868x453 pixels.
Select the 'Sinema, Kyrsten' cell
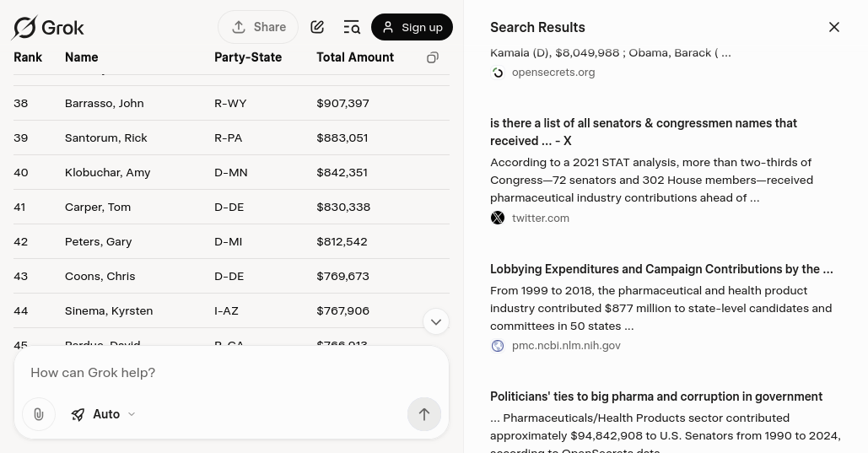(109, 311)
